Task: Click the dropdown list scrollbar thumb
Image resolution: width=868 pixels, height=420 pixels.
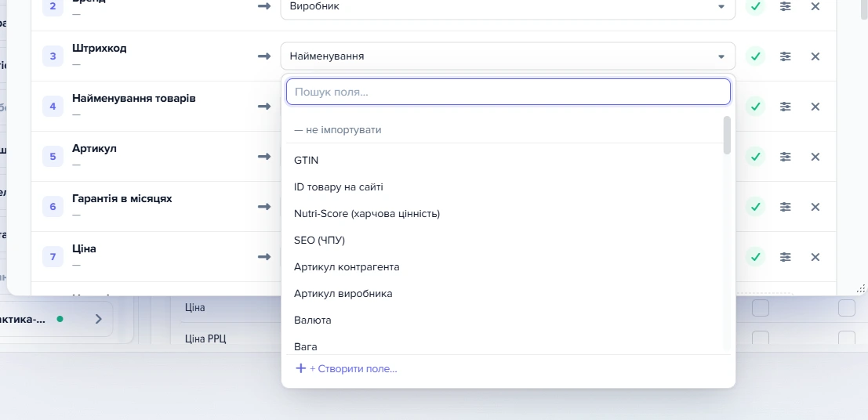Action: coord(727,135)
